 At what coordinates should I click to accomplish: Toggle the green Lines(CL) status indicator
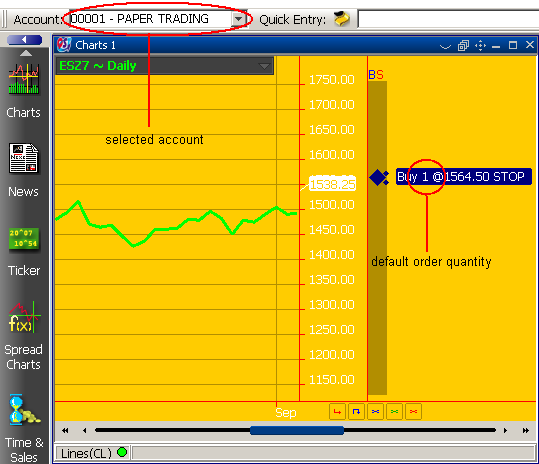coord(122,452)
